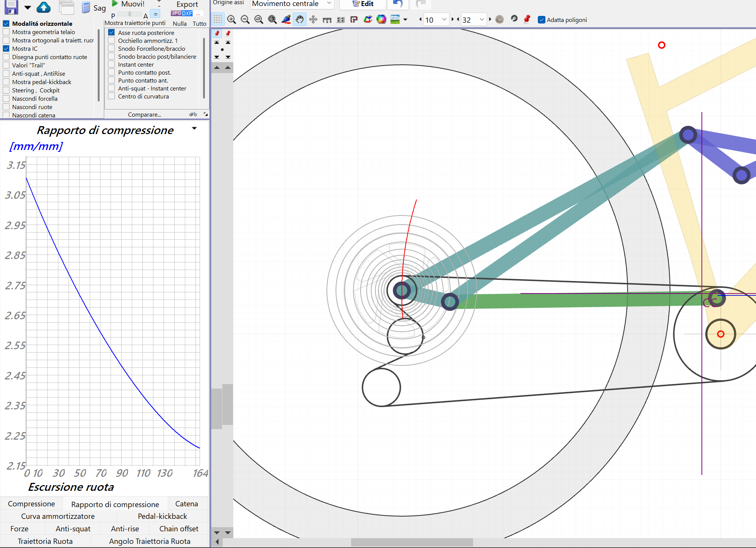Open the Traiettoria Ruota tab
This screenshot has width=756, height=548.
tap(45, 541)
